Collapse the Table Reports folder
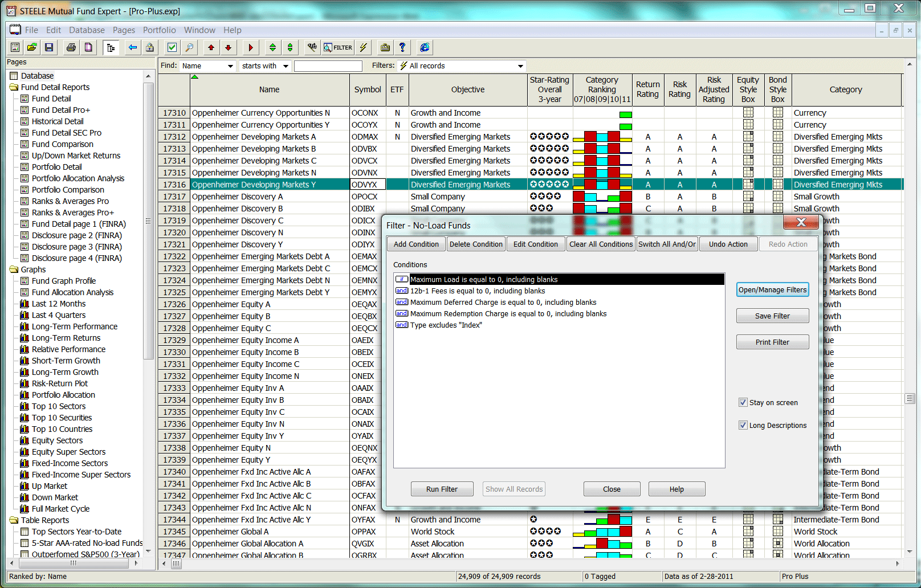 [x=14, y=520]
